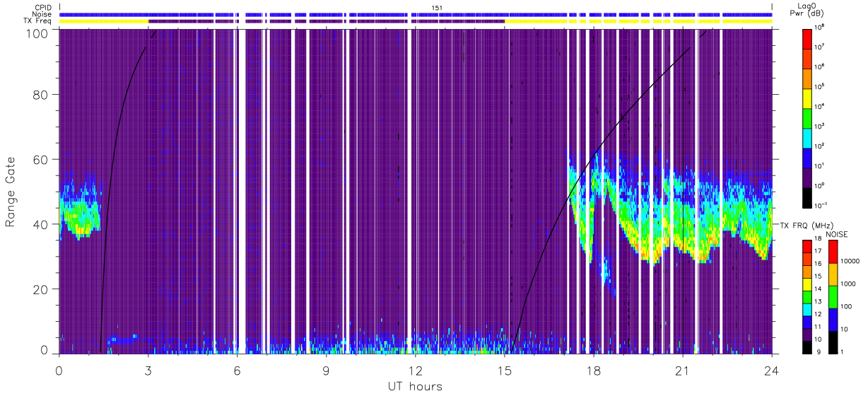The height and width of the screenshot is (401, 868).
Task: Click the yellow segment of TX FRQ colorbar
Action: click(807, 284)
